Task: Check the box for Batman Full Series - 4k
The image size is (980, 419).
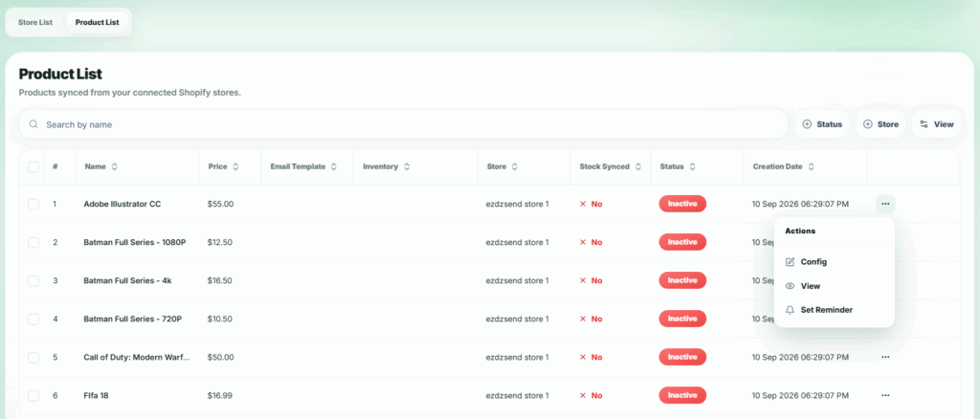Action: (33, 280)
